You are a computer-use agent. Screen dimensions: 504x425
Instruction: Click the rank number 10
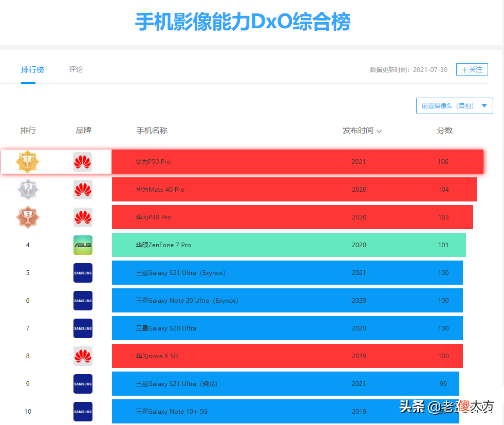[x=28, y=412]
